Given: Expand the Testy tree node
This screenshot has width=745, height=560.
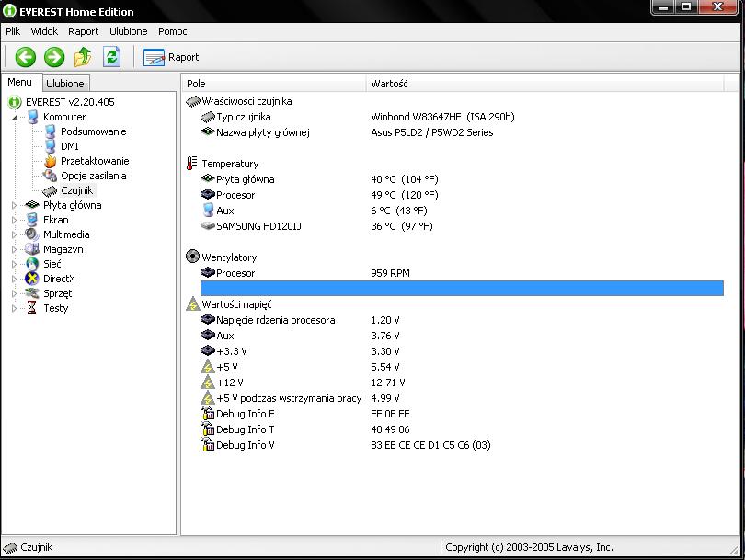Looking at the screenshot, I should pyautogui.click(x=14, y=308).
